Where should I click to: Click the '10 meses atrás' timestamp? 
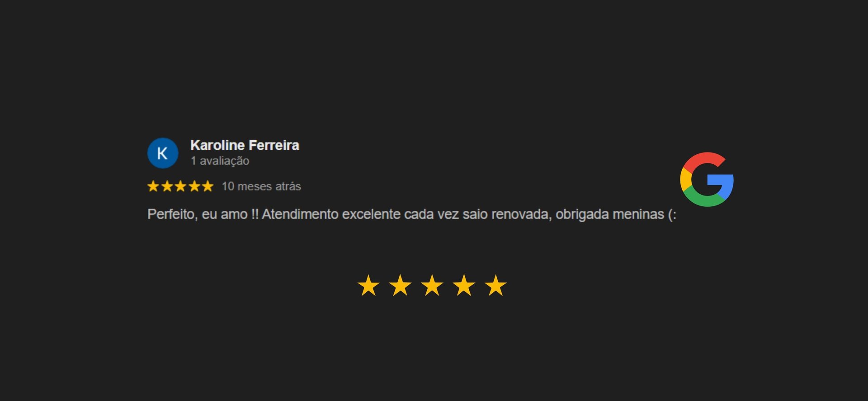point(261,186)
